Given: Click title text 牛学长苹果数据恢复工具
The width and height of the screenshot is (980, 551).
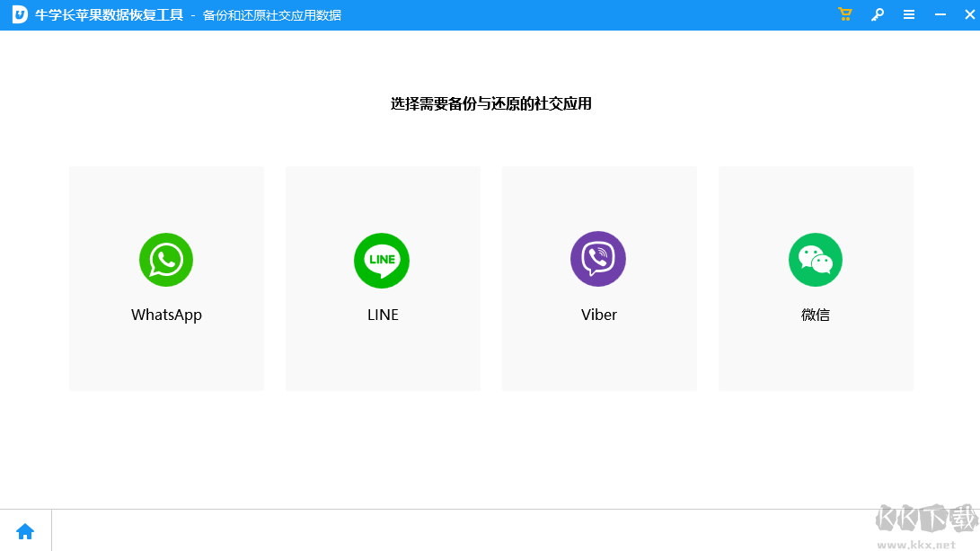Looking at the screenshot, I should pos(110,15).
